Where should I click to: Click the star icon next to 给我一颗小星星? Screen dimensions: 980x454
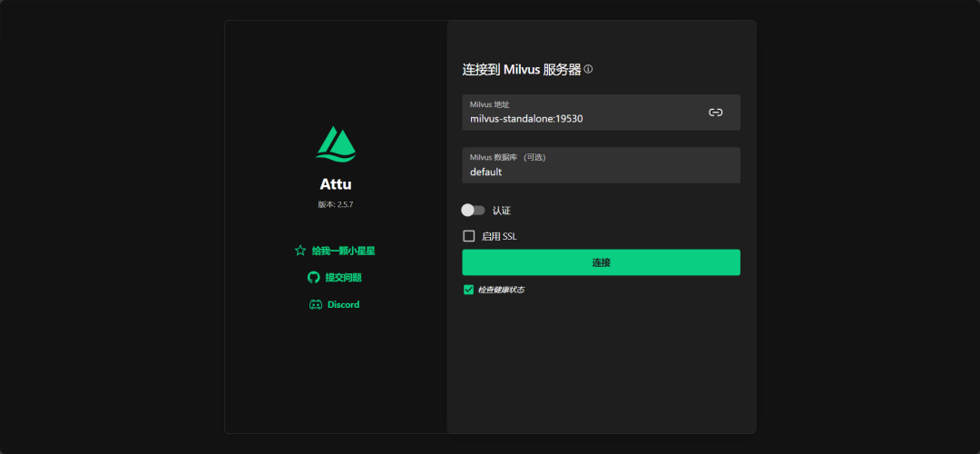click(x=300, y=250)
